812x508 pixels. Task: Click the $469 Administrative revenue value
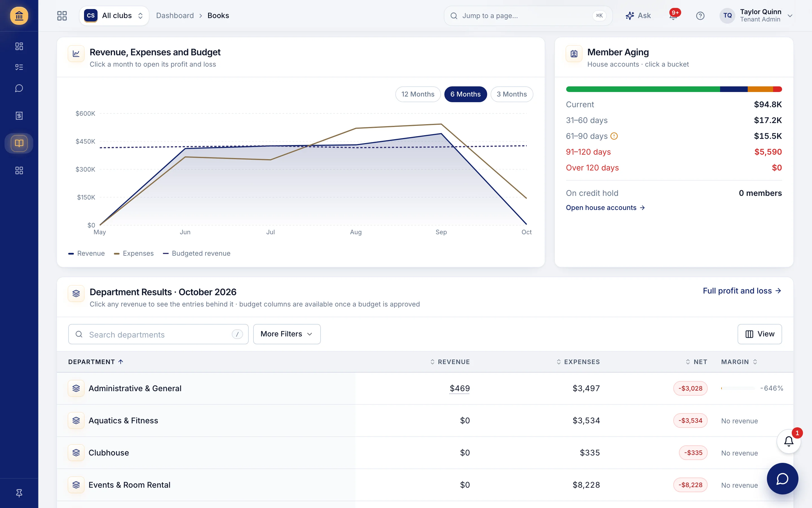pos(460,388)
